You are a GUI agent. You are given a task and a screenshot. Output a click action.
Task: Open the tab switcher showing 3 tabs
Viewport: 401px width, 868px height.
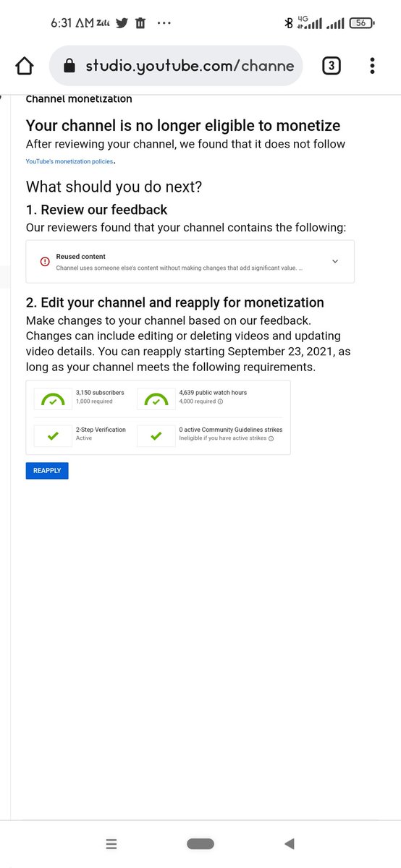coord(331,67)
